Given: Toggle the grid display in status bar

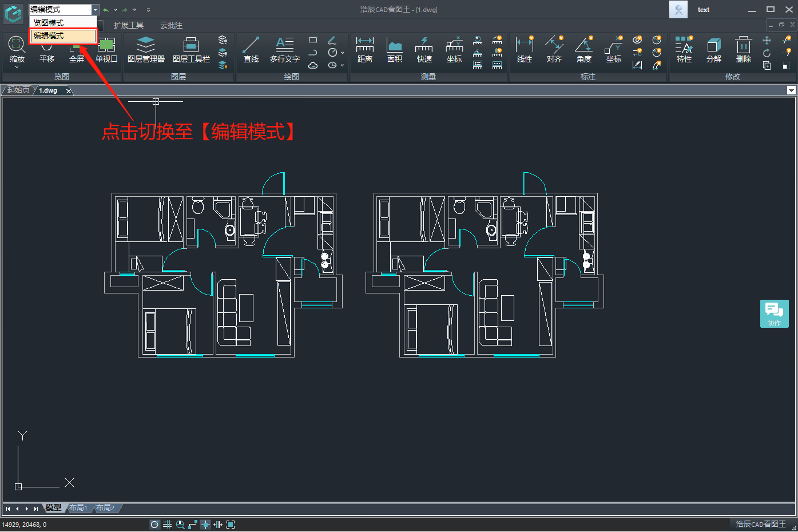Looking at the screenshot, I should click(x=167, y=525).
